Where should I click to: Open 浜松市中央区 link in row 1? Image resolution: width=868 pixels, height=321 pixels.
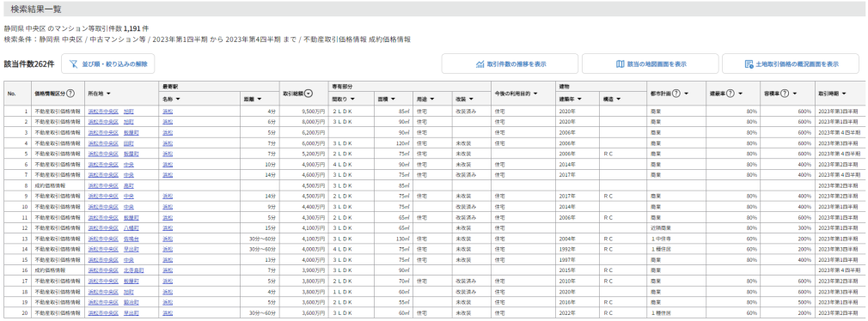pyautogui.click(x=103, y=111)
